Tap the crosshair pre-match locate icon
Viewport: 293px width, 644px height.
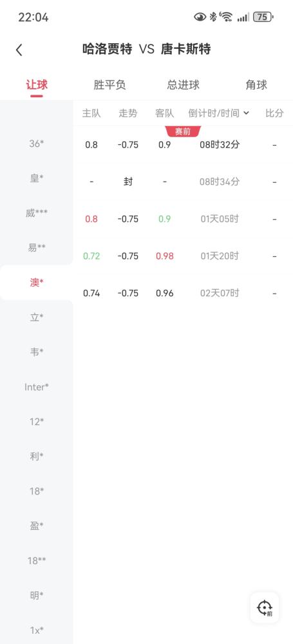[265, 608]
